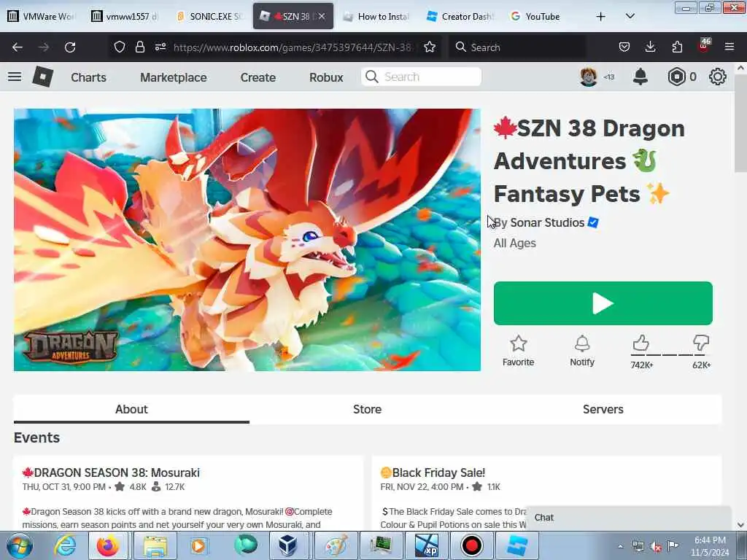The image size is (747, 560).
Task: Like the game with thumbs up
Action: point(640,343)
